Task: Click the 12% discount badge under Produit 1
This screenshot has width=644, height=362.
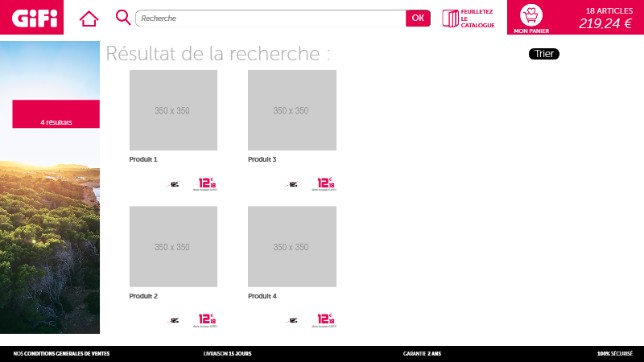Action: coord(172,184)
